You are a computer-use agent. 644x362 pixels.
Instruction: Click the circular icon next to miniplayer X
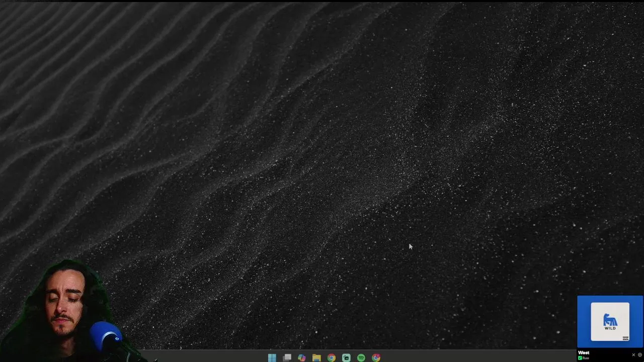(x=640, y=355)
